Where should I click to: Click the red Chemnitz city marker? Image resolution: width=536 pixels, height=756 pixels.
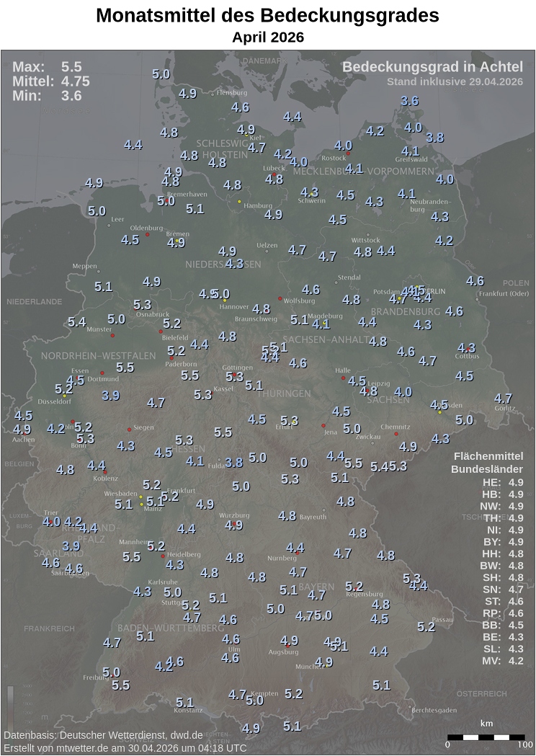tap(396, 434)
